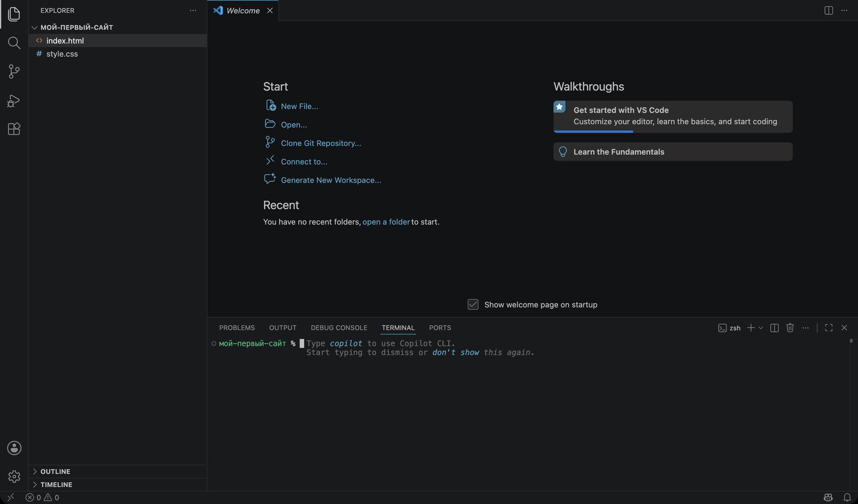Maximize the panel size

829,328
